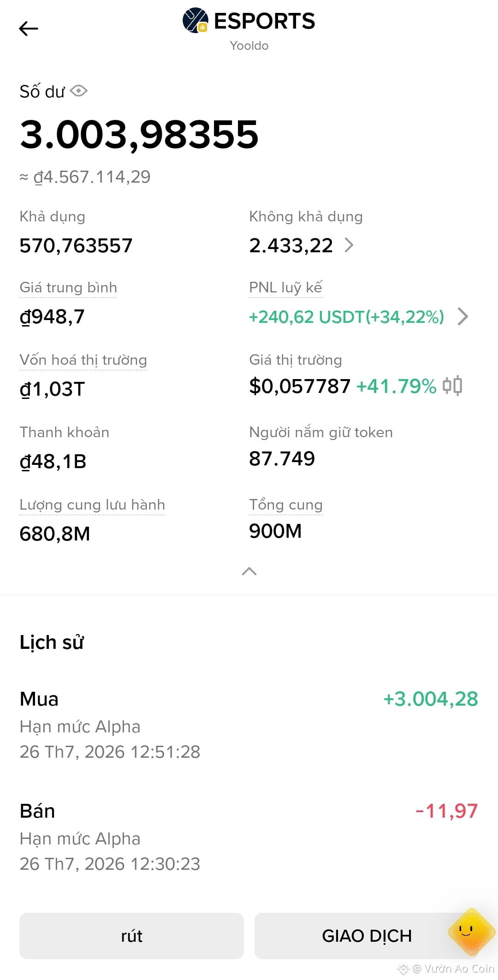498x980 pixels.
Task: Collapse token info with the up chevron
Action: pos(249,571)
